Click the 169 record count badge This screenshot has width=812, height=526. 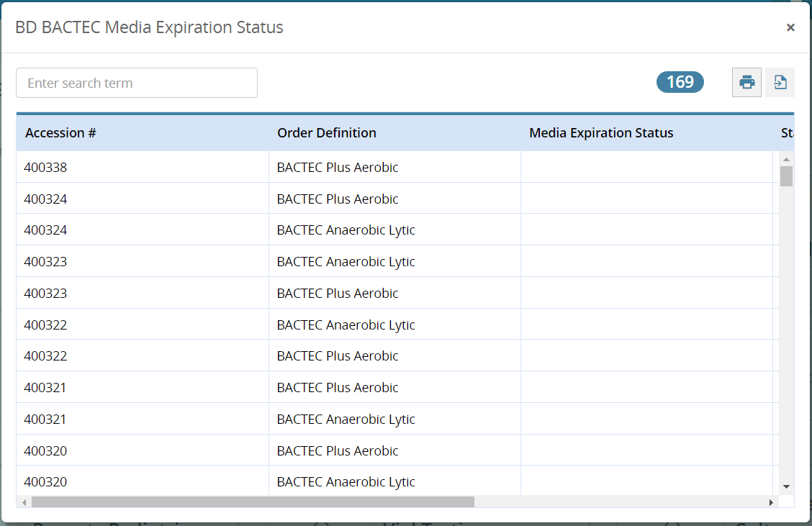tap(680, 82)
